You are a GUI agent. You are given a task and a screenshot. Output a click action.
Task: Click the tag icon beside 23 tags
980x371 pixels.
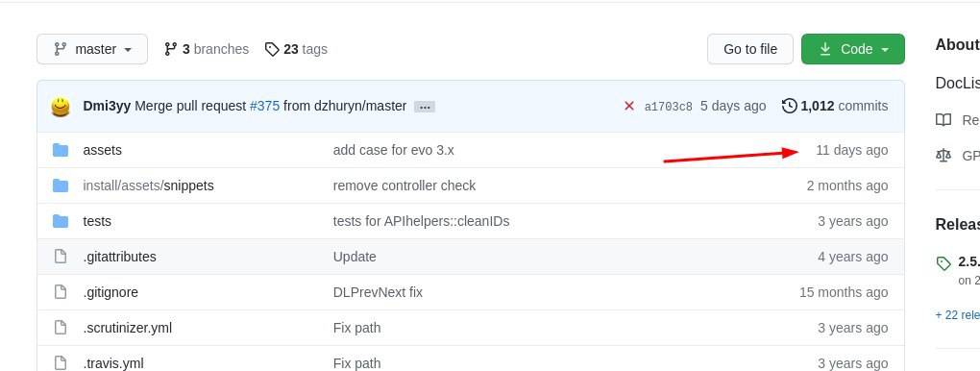tap(272, 49)
